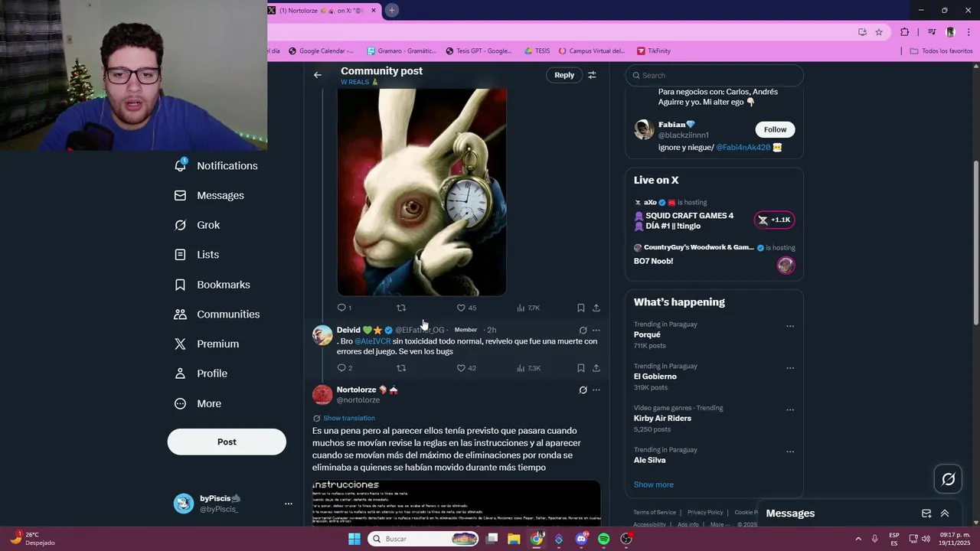Bookmark this page with the star icon
Viewport: 980px width, 551px height.
point(879,32)
